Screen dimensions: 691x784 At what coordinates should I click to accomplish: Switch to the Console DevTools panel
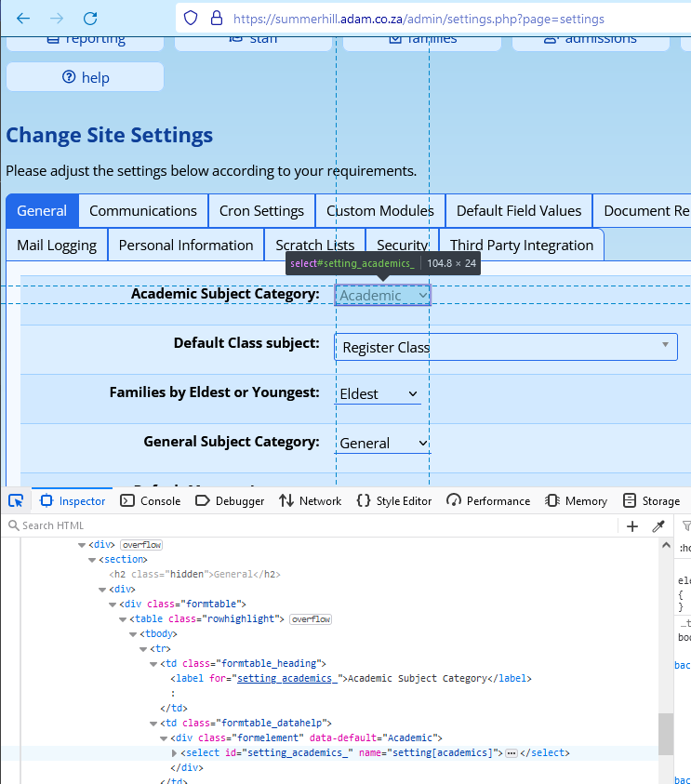pyautogui.click(x=151, y=501)
